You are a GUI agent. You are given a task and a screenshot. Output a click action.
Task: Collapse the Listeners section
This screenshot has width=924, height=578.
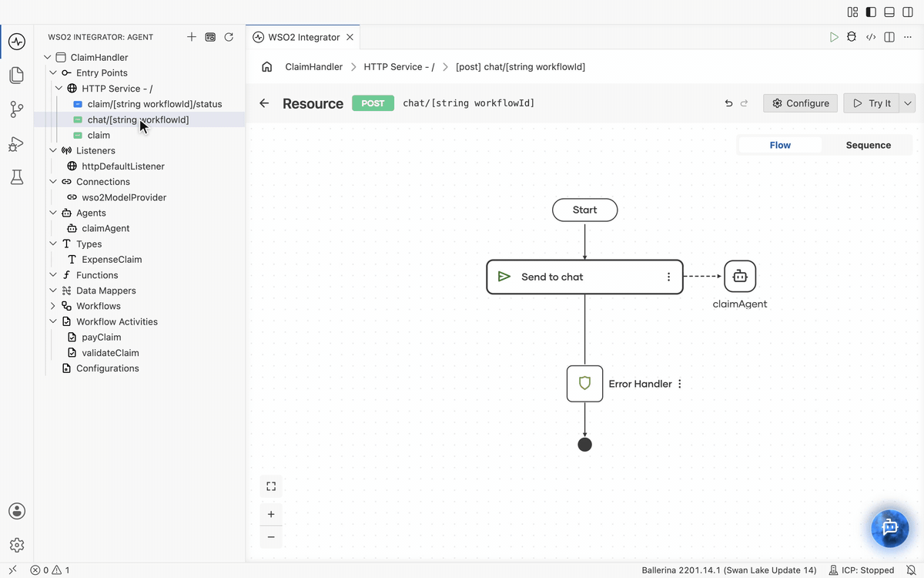pos(53,150)
